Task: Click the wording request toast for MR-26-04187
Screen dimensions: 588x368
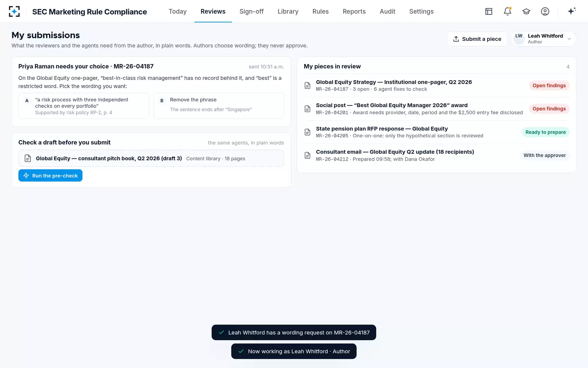Action: coord(294,332)
